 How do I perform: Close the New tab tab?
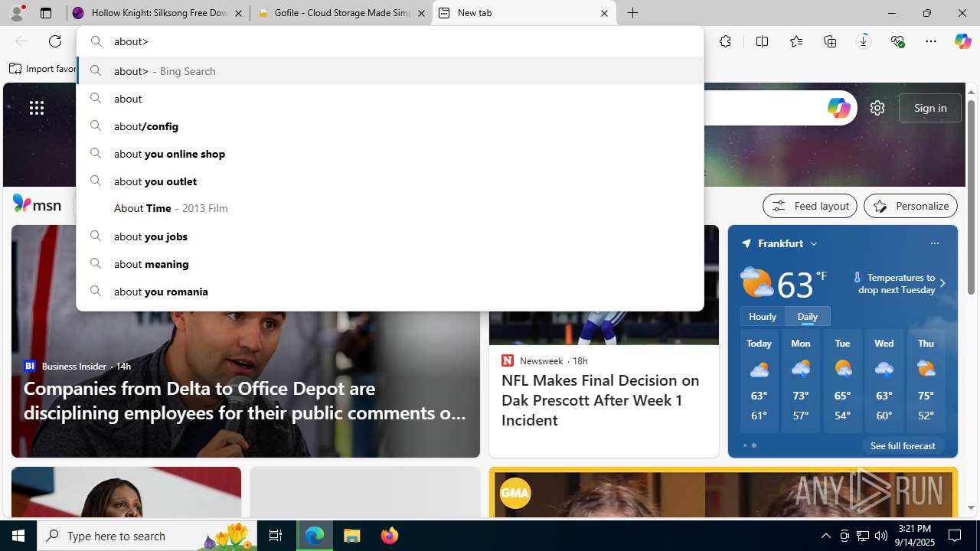click(604, 13)
